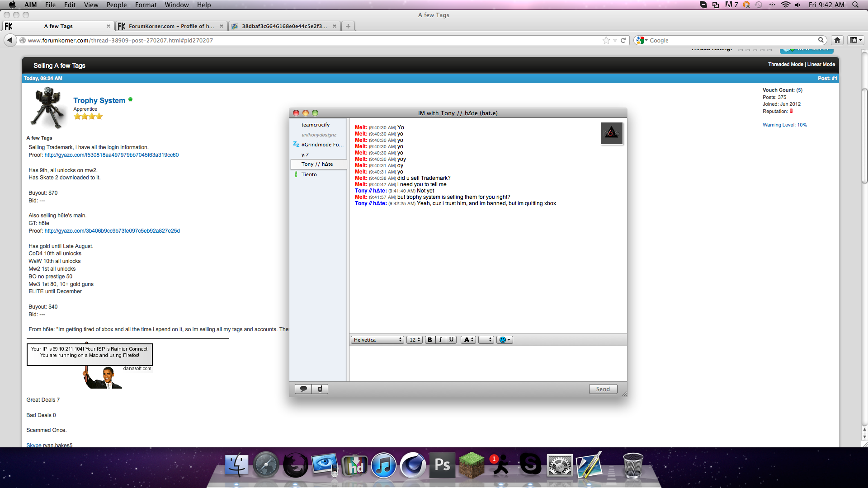This screenshot has height=488, width=868.
Task: Click the mobile phone SMS icon
Action: (320, 389)
